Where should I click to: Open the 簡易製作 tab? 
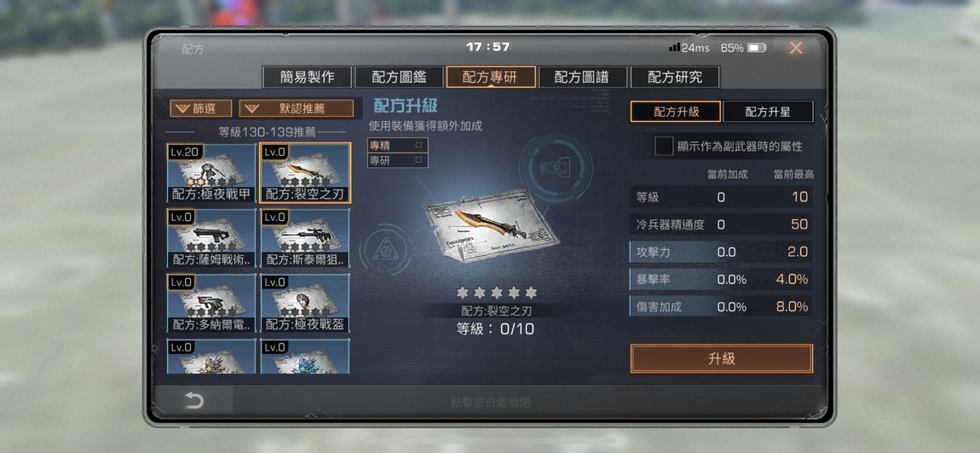point(307,77)
